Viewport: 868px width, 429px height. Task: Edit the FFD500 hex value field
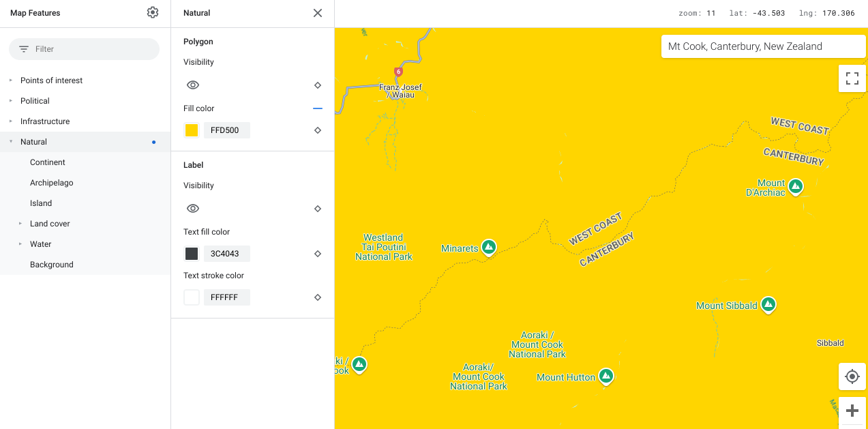click(227, 130)
